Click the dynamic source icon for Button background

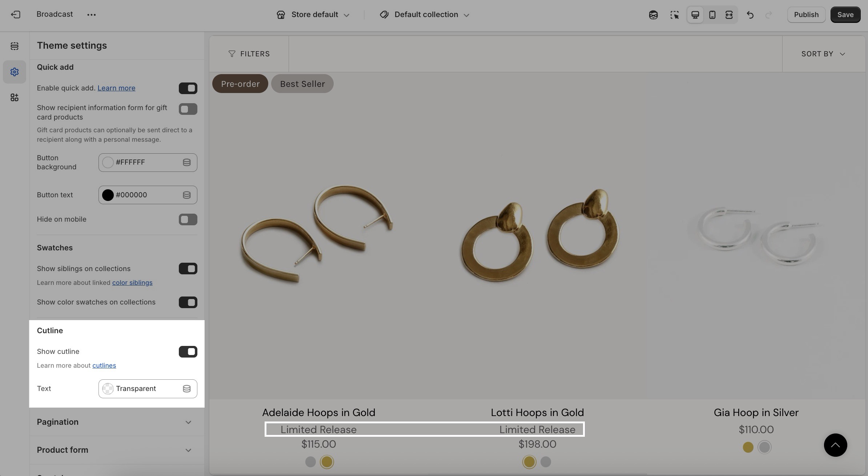pyautogui.click(x=186, y=162)
